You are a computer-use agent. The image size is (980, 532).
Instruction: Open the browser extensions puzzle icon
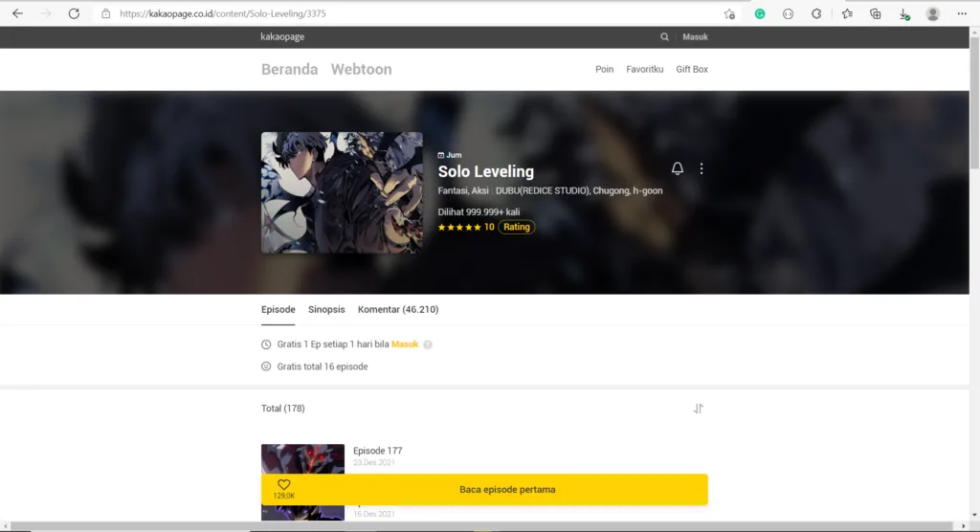(816, 13)
